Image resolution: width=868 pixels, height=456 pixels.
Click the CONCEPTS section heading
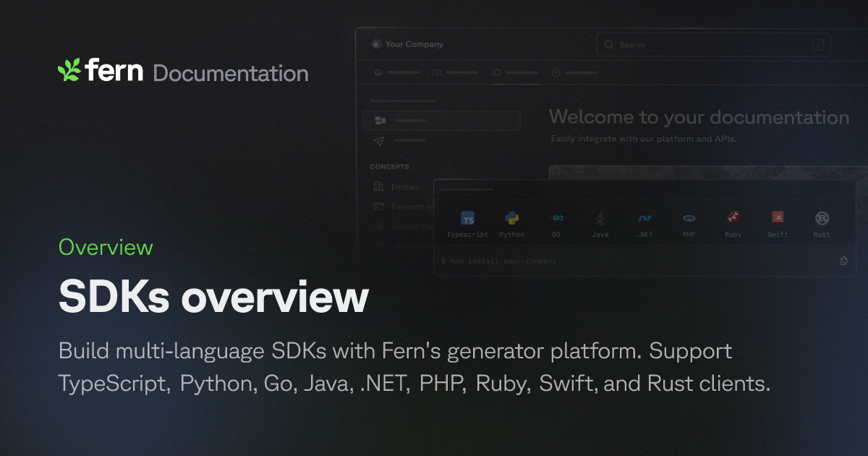click(x=390, y=167)
